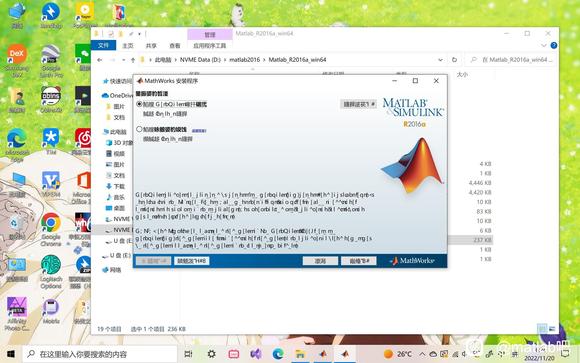Click the Windows taskbar search box
Screen dimensions: 580x363
(x=100, y=354)
